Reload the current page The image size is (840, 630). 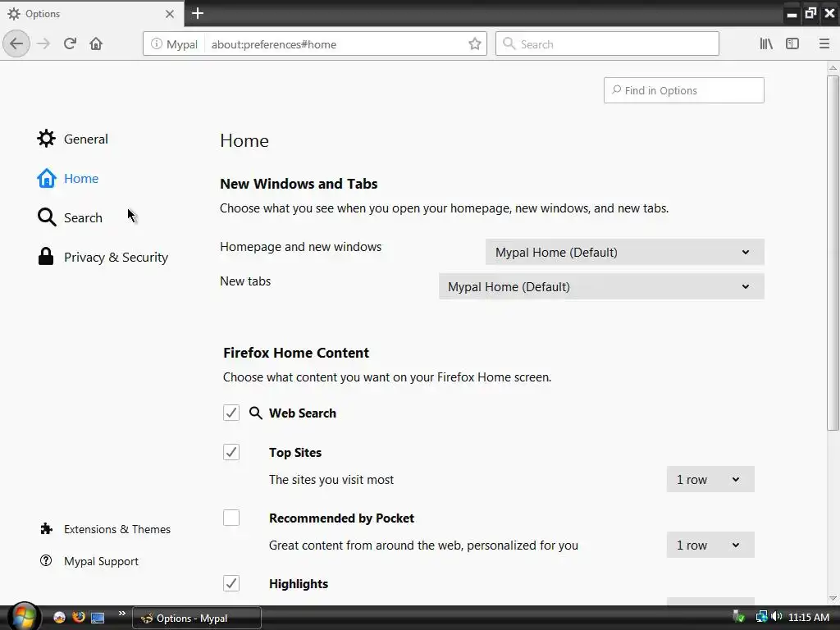click(x=71, y=44)
